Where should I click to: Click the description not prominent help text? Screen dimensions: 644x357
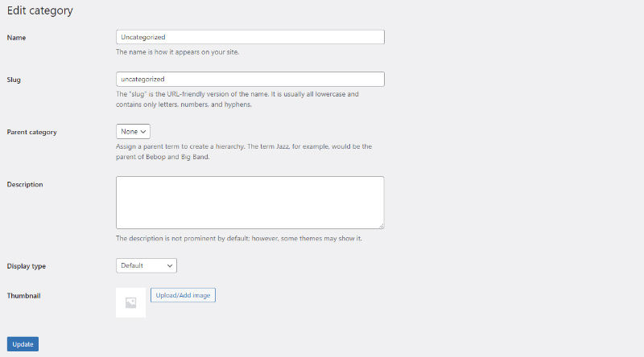pos(238,239)
